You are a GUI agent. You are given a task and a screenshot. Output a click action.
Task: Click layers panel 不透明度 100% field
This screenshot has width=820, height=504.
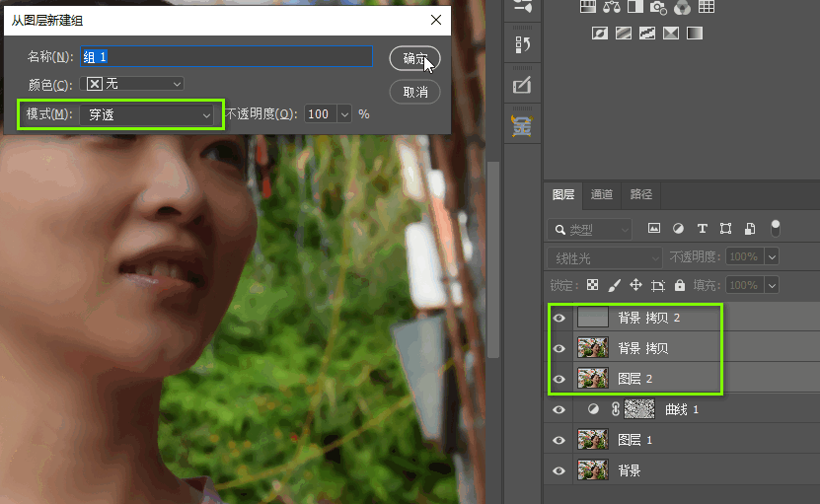coord(745,256)
